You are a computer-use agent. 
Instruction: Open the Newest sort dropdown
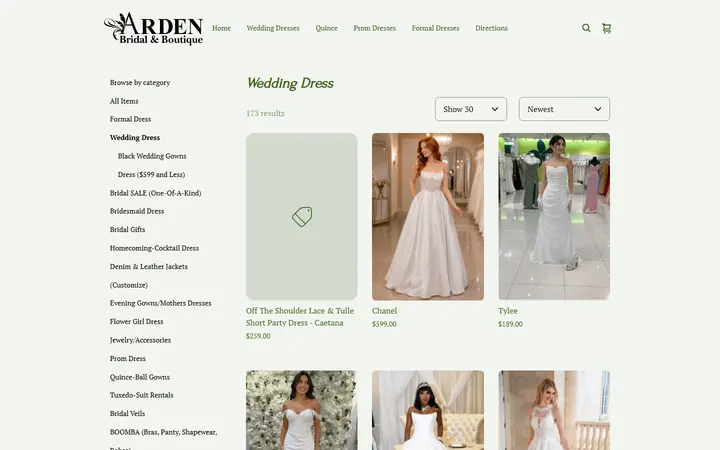564,109
